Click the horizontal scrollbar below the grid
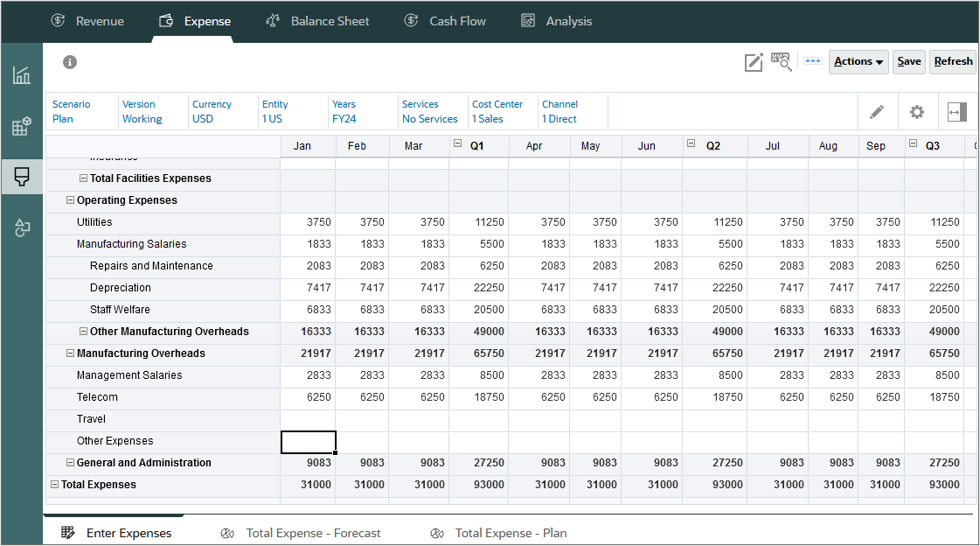 114,516
